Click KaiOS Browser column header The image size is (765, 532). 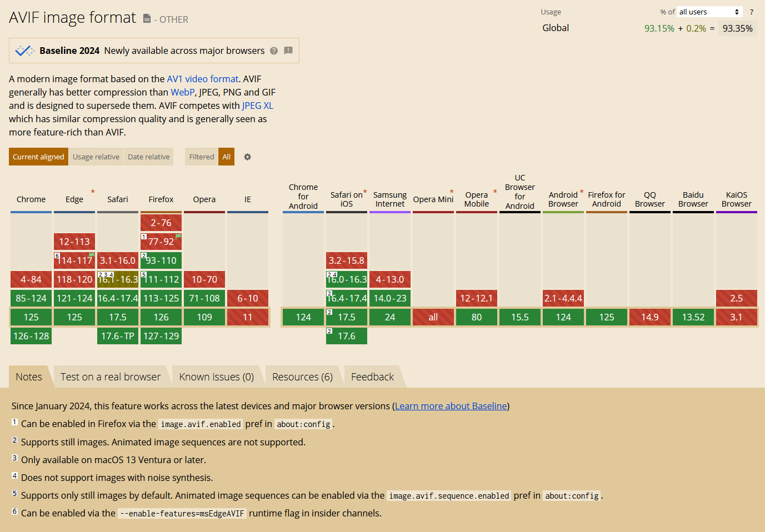click(737, 199)
